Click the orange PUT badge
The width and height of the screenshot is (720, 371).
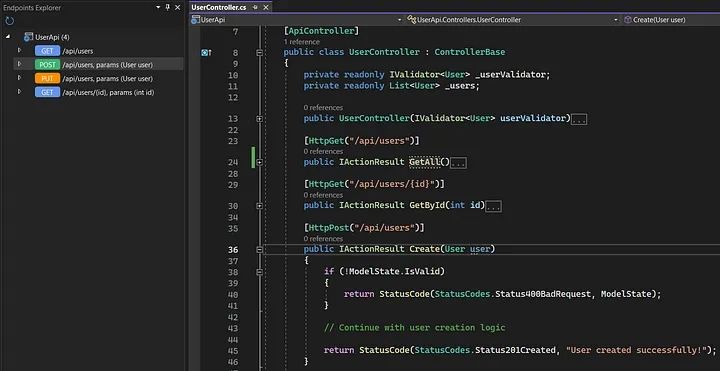[47, 79]
